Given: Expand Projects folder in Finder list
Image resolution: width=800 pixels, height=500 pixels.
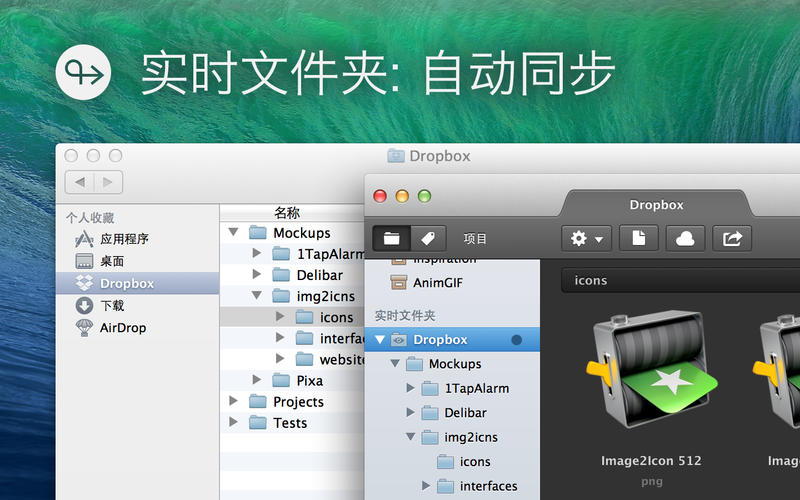Looking at the screenshot, I should pyautogui.click(x=233, y=401).
